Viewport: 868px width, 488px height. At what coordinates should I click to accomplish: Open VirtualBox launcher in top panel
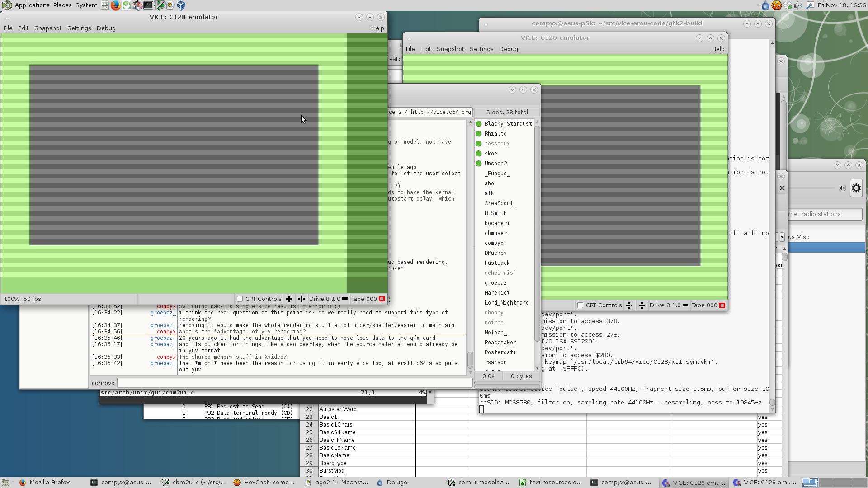pyautogui.click(x=181, y=5)
